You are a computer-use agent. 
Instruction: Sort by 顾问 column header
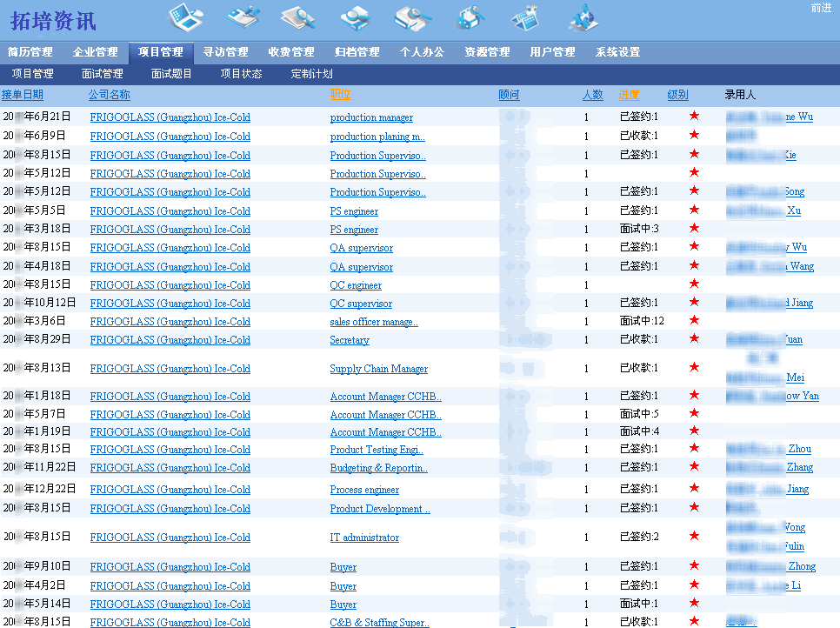(x=509, y=95)
